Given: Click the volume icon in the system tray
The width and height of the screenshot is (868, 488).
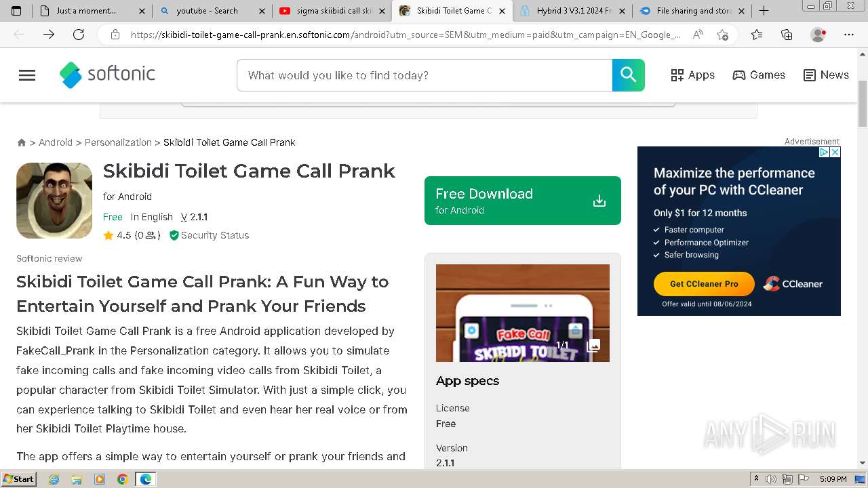Looking at the screenshot, I should point(771,479).
